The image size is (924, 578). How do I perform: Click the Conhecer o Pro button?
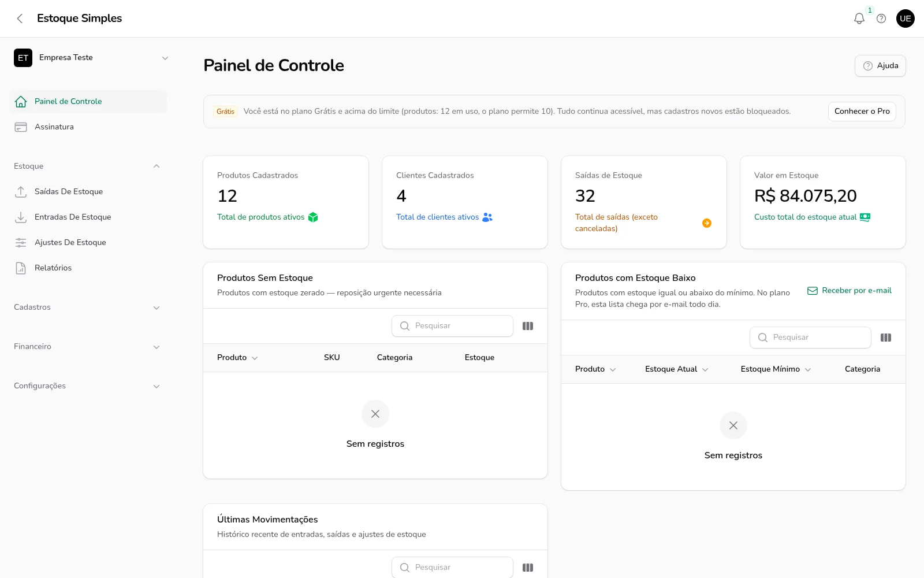[862, 112]
